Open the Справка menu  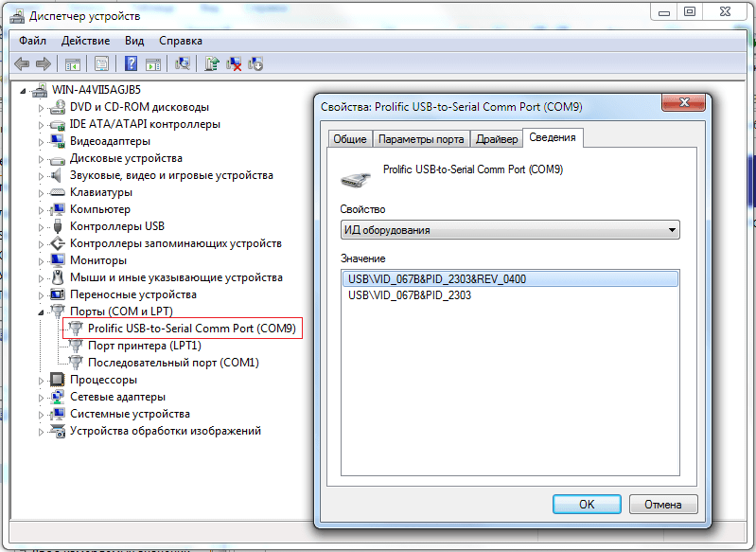tap(181, 41)
